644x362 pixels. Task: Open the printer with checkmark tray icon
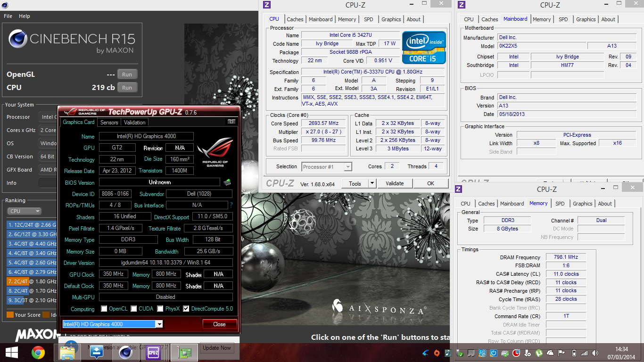[x=505, y=353]
